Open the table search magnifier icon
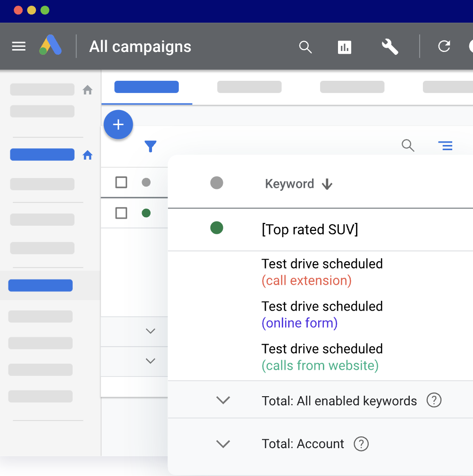 click(407, 146)
